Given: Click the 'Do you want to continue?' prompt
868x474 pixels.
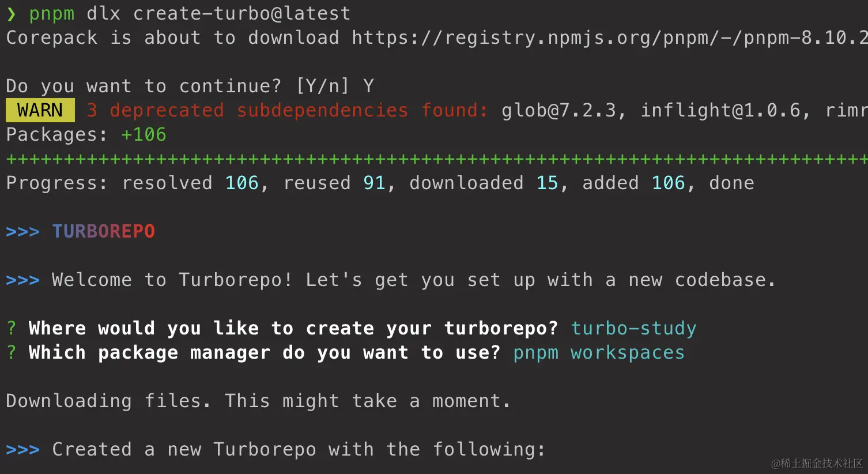Looking at the screenshot, I should point(144,86).
